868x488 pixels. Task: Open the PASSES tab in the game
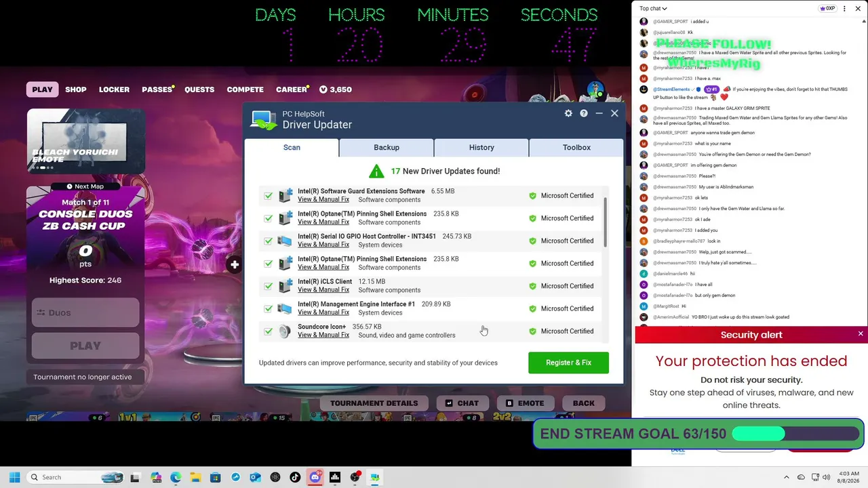tap(157, 89)
